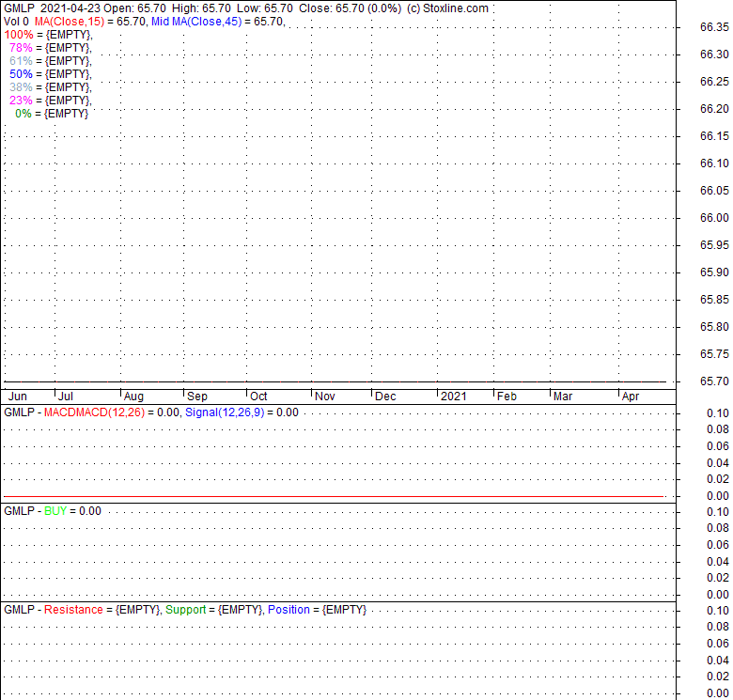
Task: Click the High: 65.70 value
Action: [x=201, y=8]
